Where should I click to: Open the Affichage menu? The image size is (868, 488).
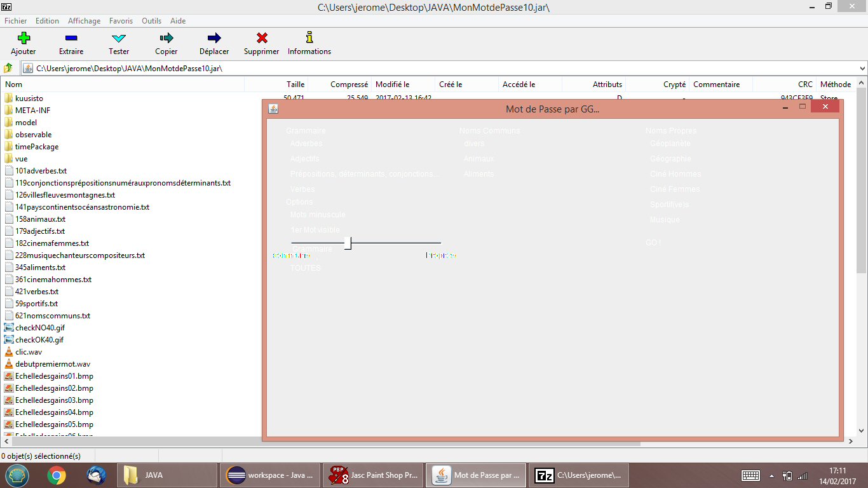coord(84,21)
